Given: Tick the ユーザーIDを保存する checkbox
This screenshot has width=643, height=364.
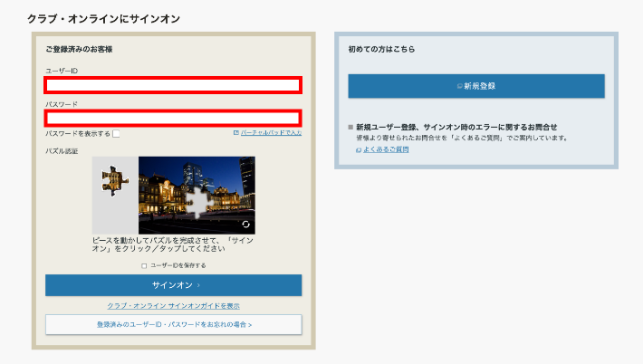Looking at the screenshot, I should 143,265.
